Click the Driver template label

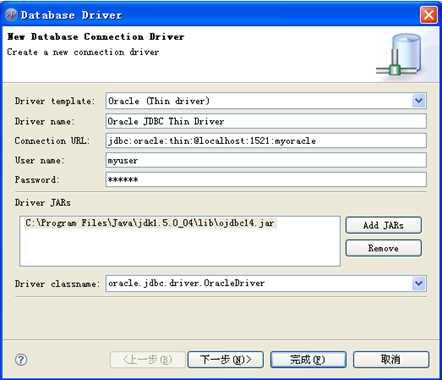coord(55,101)
